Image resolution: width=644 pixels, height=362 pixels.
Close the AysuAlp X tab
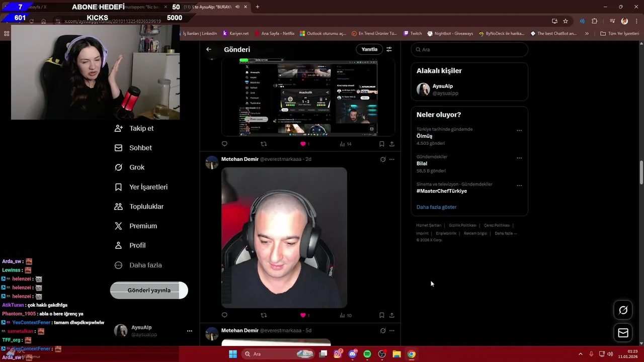click(x=246, y=7)
